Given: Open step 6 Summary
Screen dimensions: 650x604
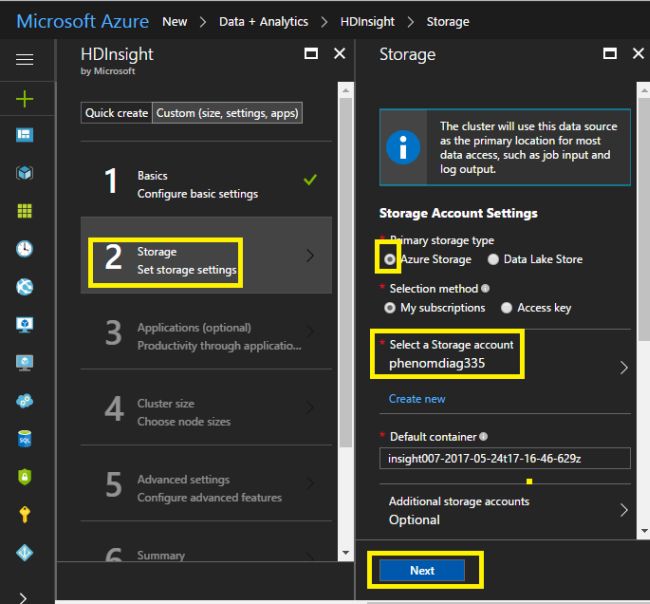Looking at the screenshot, I should (x=206, y=542).
